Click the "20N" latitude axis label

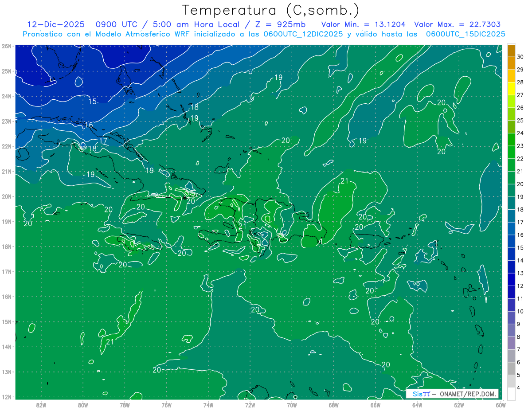pos(7,196)
